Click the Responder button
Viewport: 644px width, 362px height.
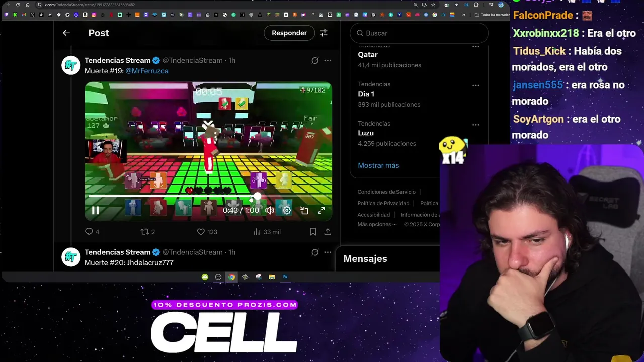pyautogui.click(x=289, y=33)
